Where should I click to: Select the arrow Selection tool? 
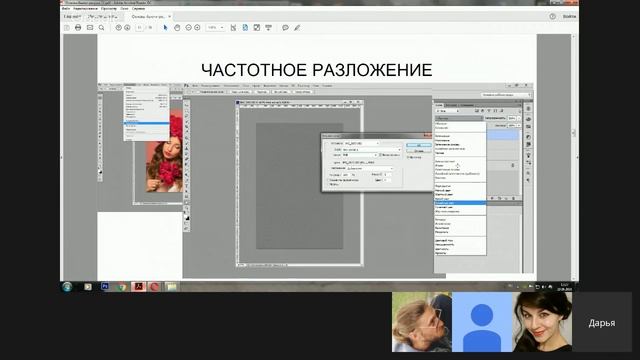(165, 28)
